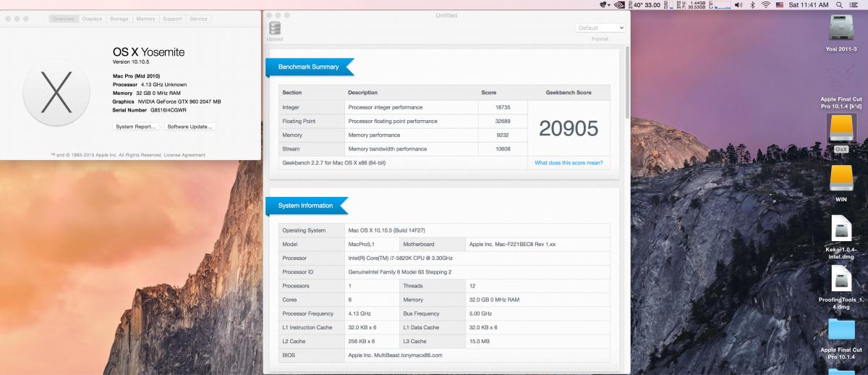Click the System Report... button

136,127
